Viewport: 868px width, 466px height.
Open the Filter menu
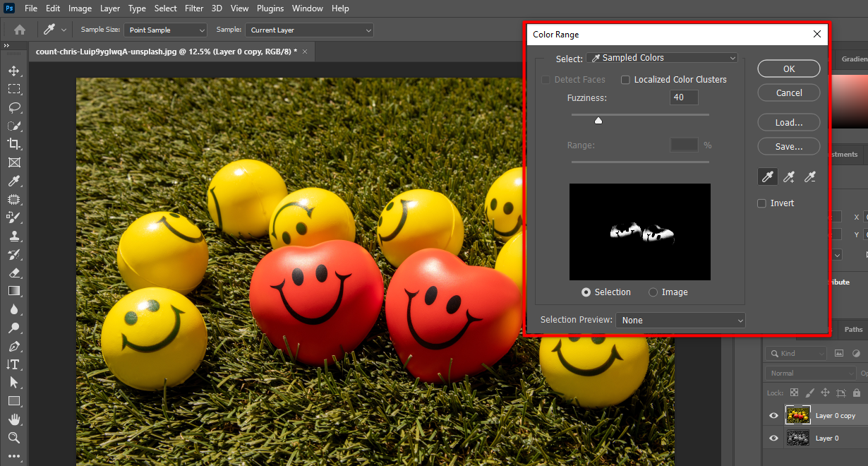[195, 8]
